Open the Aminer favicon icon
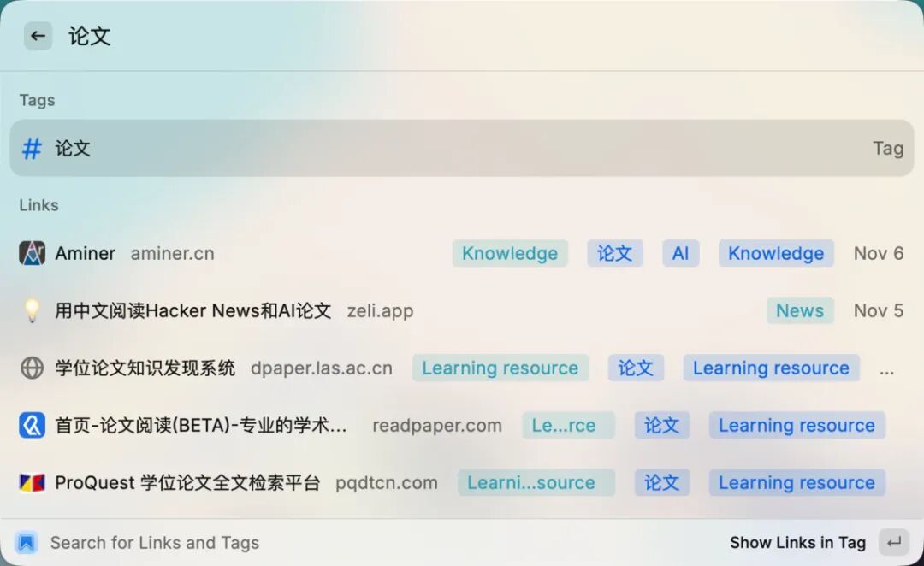The image size is (924, 566). tap(32, 253)
